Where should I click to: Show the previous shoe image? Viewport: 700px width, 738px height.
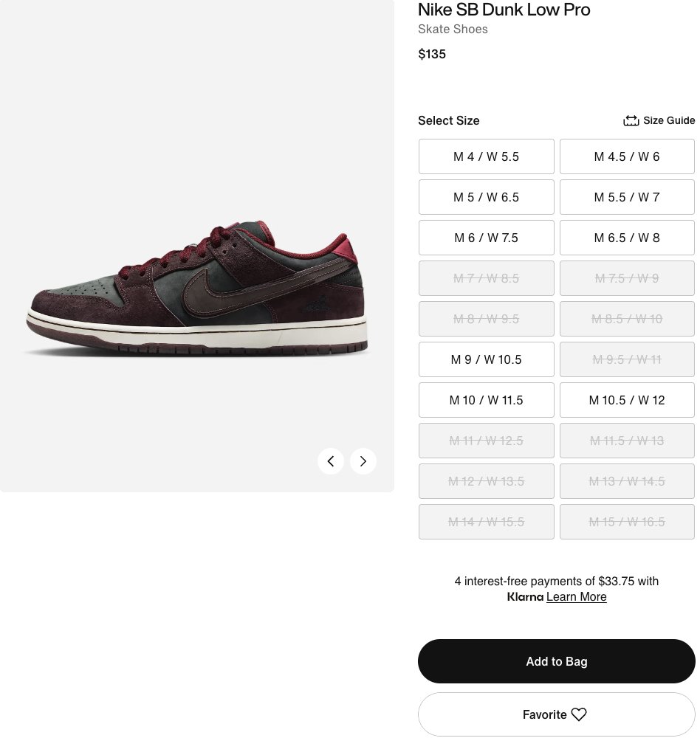click(331, 461)
